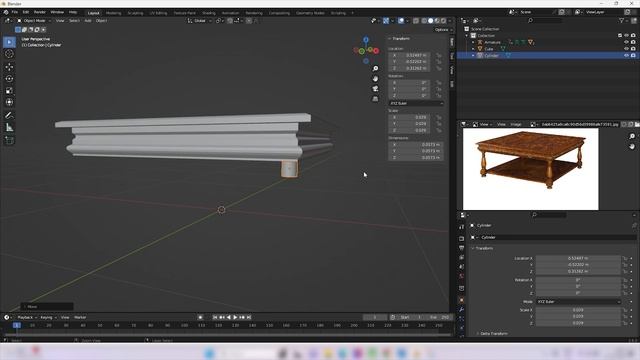Click Dimensions X field in sidebar
This screenshot has height=360, width=640.
[x=416, y=144]
